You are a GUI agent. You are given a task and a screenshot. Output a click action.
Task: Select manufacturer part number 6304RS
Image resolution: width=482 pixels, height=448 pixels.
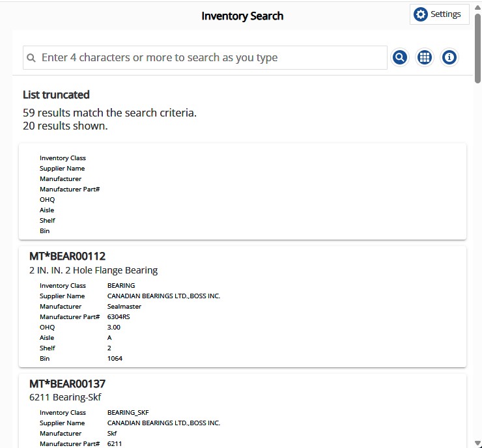(119, 317)
